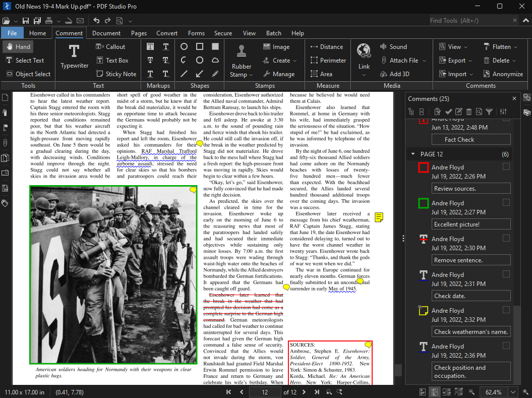Tick the 'Excellent picture!' comment checkbox
Image resolution: width=532 pixels, height=398 pixels.
tap(506, 202)
